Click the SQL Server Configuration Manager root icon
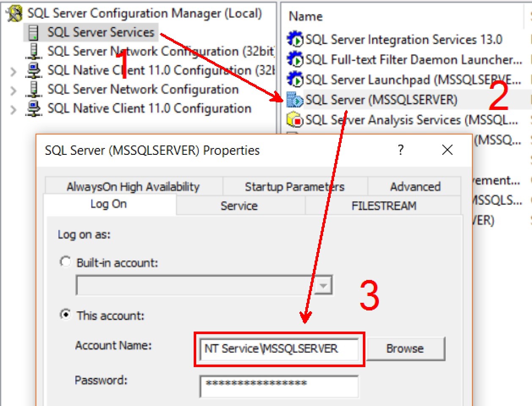This screenshot has width=532, height=406. [14, 13]
